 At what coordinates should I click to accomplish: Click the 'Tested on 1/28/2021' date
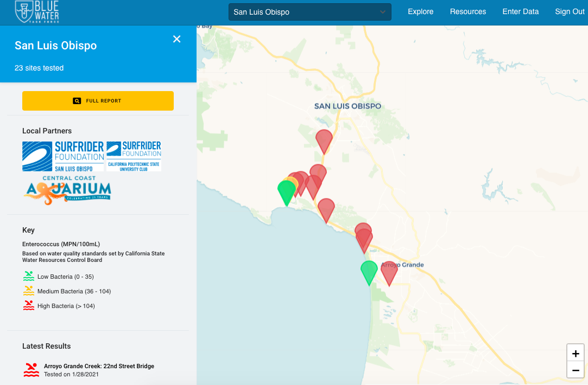pyautogui.click(x=71, y=374)
